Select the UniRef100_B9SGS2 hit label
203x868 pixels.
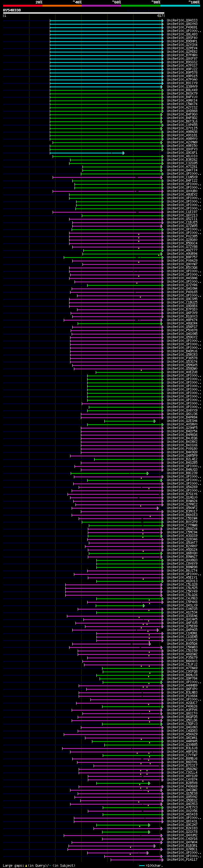182,62
